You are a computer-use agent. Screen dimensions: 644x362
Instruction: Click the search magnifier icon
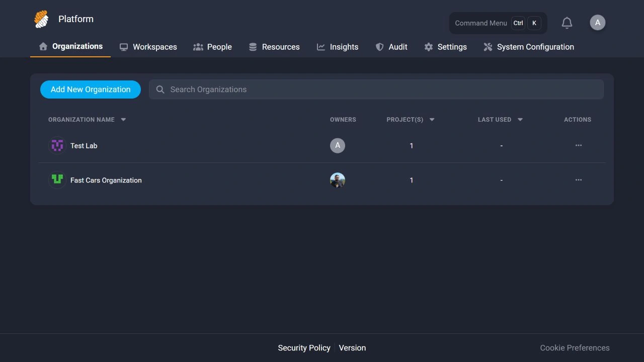click(x=160, y=89)
